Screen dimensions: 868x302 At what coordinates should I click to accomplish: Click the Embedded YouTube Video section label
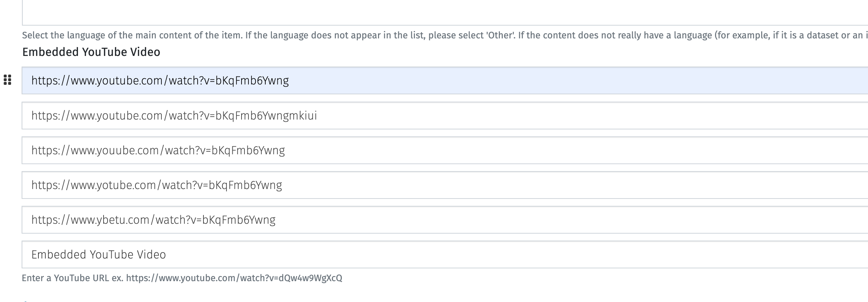pyautogui.click(x=91, y=52)
